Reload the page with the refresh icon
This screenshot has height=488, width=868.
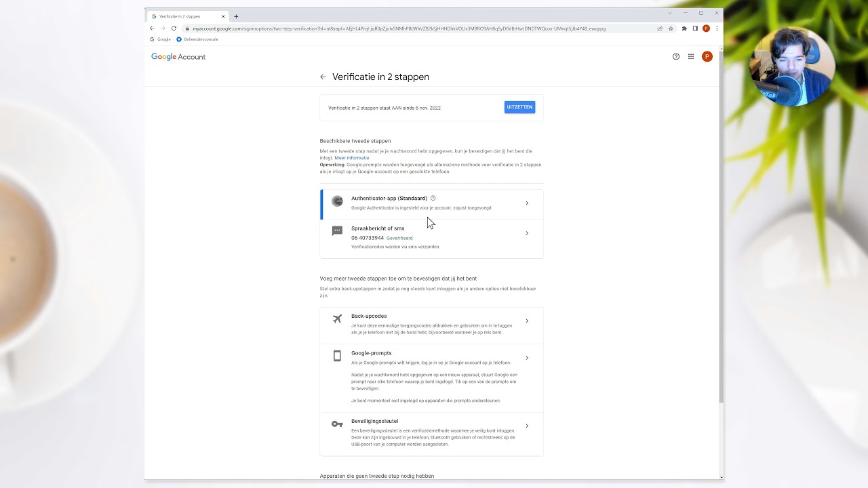pos(174,28)
